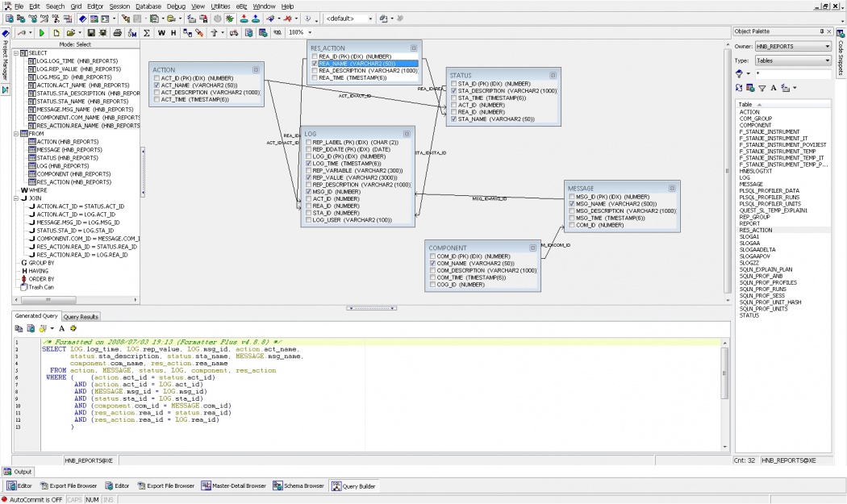Check ACT_ID column in ACTION table
This screenshot has width=847, height=504.
[x=156, y=77]
